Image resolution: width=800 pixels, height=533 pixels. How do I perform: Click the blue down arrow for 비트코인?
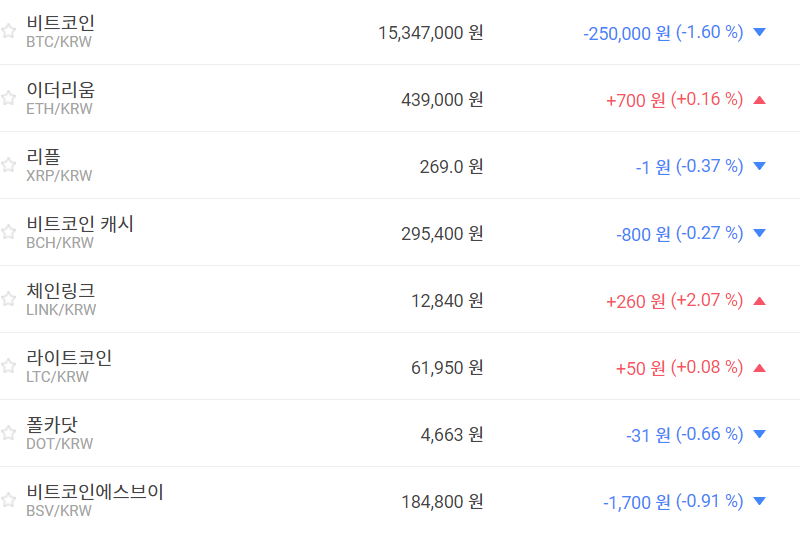click(759, 32)
